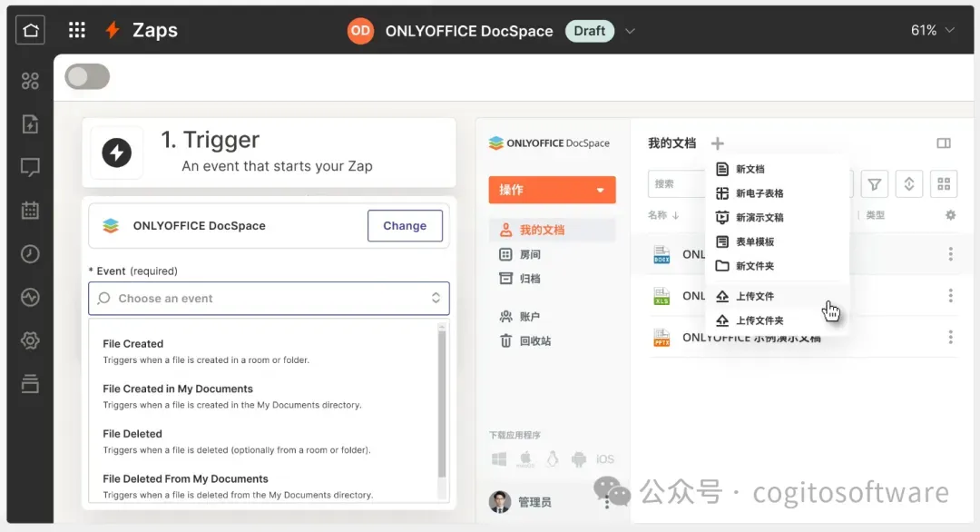Open the 61% zoom dropdown
The height and width of the screenshot is (532, 980).
click(933, 30)
